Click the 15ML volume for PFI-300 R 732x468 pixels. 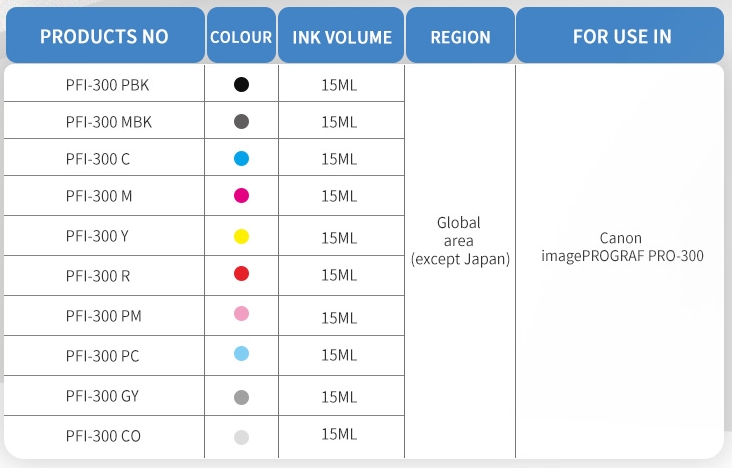(339, 275)
